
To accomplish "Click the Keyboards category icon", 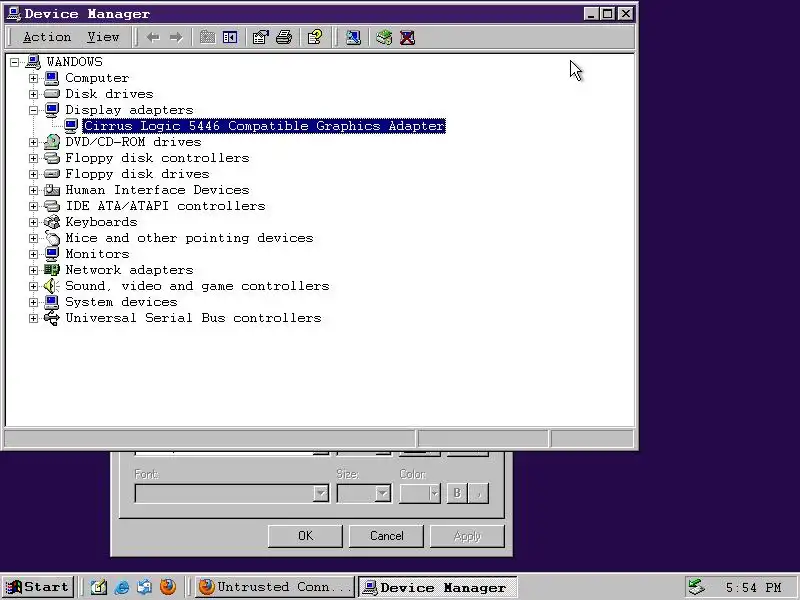I will pyautogui.click(x=52, y=222).
